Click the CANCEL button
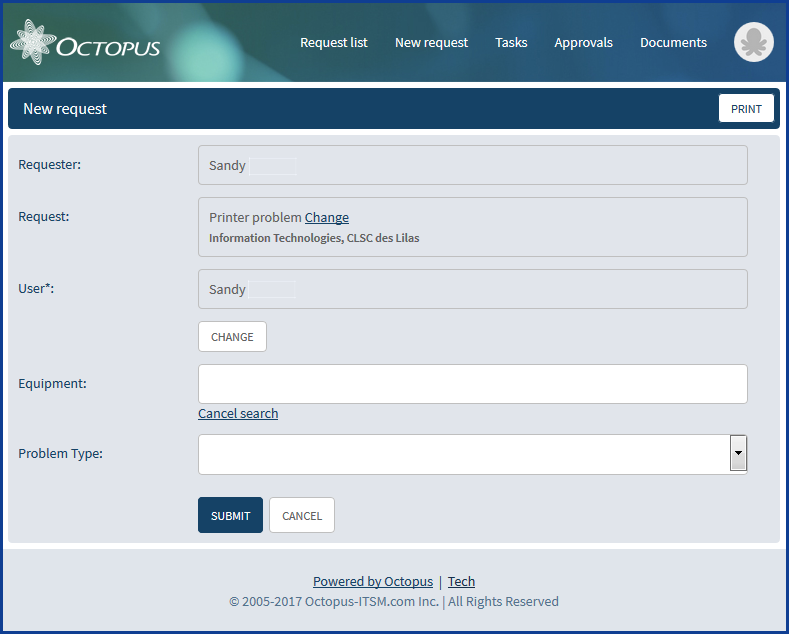Viewport: 789px width, 634px height. pos(302,515)
